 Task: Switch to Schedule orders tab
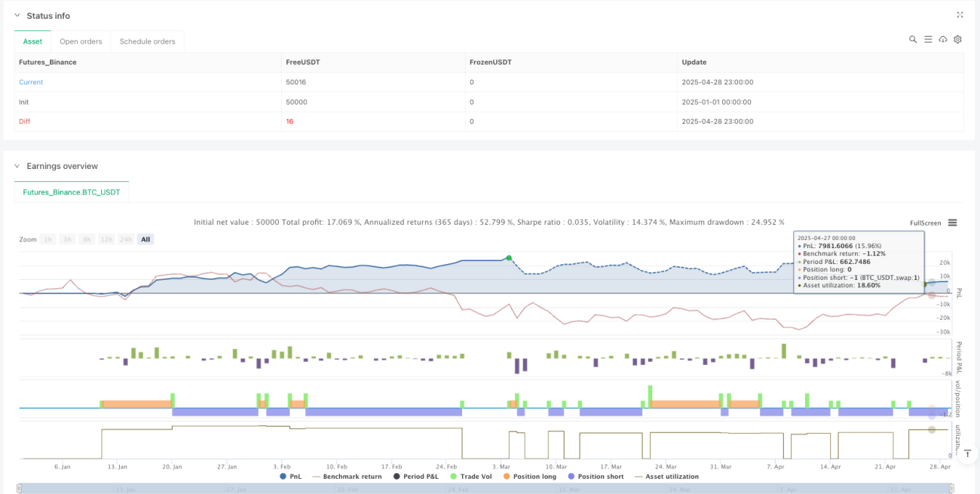tap(147, 41)
